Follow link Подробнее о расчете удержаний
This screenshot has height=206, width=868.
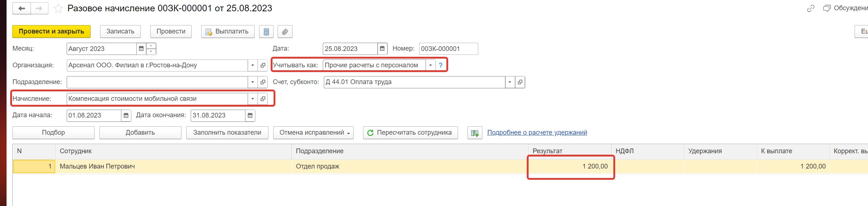537,132
